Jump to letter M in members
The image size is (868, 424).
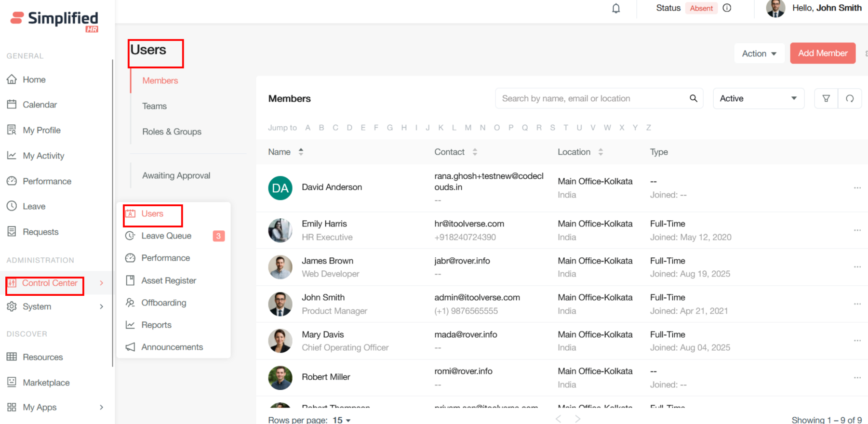(x=468, y=128)
